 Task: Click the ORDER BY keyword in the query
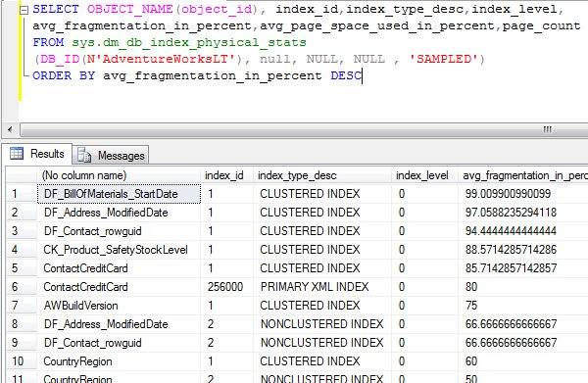64,75
